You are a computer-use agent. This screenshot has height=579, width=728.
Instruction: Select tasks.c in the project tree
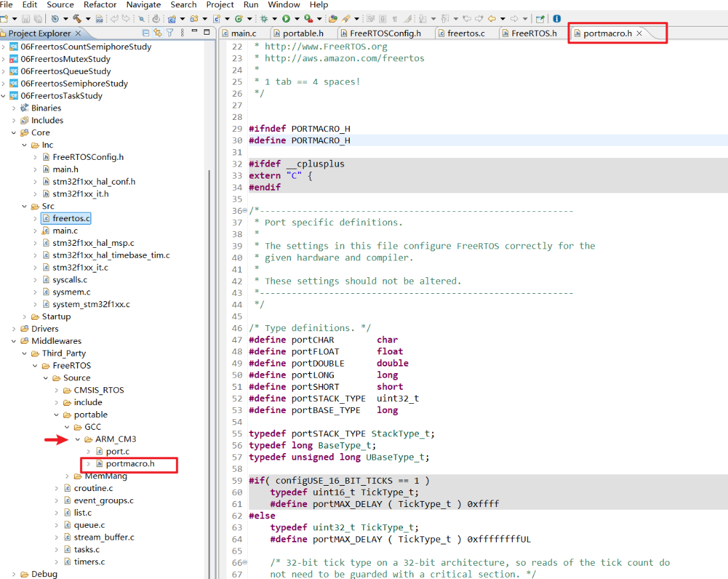(x=87, y=550)
